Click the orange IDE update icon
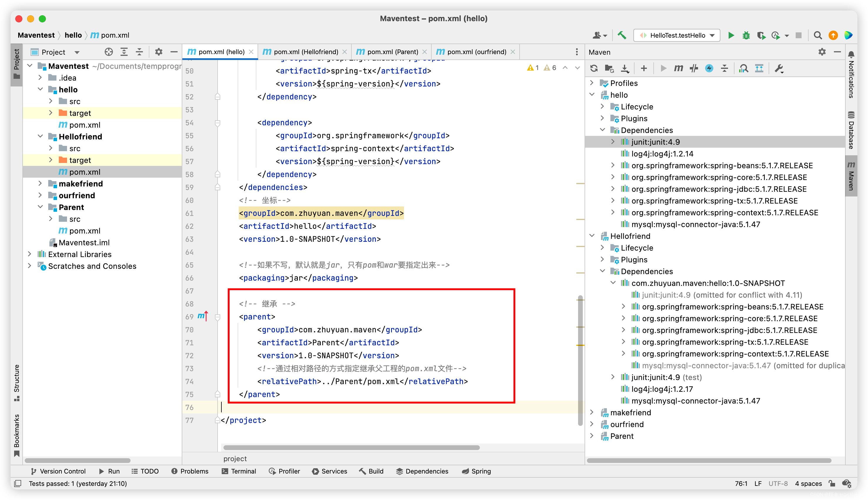Screen dimensions: 868x500 [x=833, y=35]
